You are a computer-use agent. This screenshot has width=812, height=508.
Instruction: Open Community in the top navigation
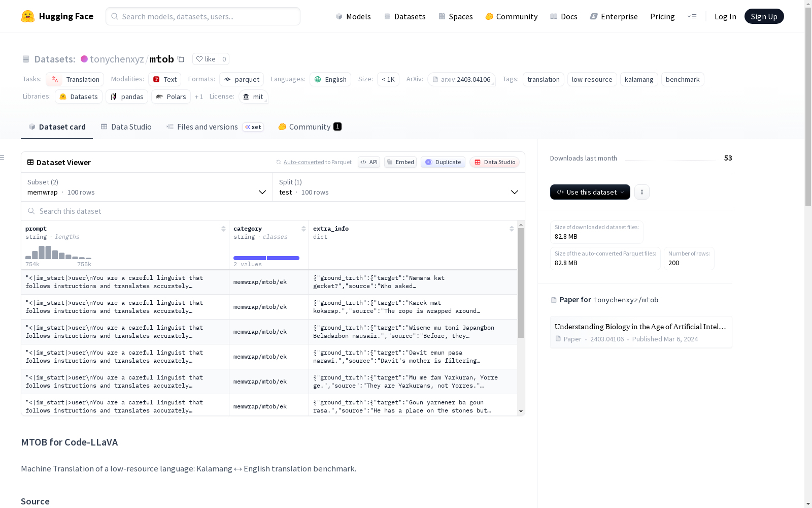512,16
